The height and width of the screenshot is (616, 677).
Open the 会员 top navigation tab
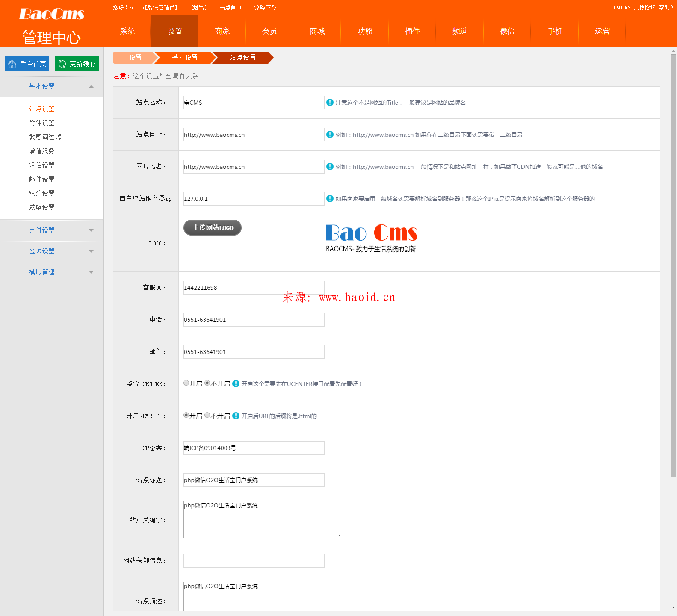pyautogui.click(x=269, y=31)
